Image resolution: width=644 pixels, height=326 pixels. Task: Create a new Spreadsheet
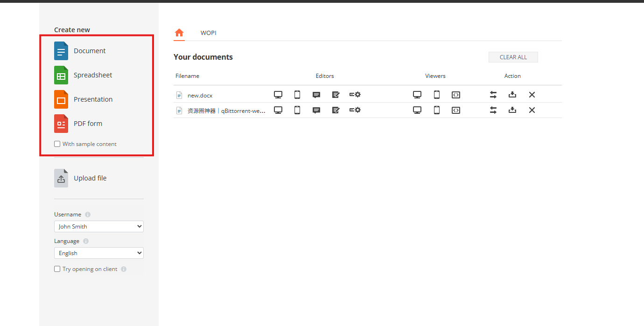pyautogui.click(x=83, y=75)
